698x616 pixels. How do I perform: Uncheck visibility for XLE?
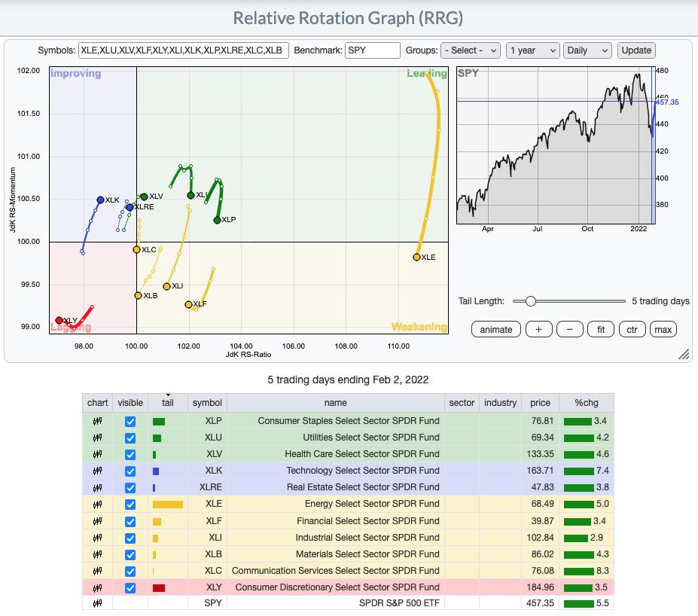click(x=130, y=505)
